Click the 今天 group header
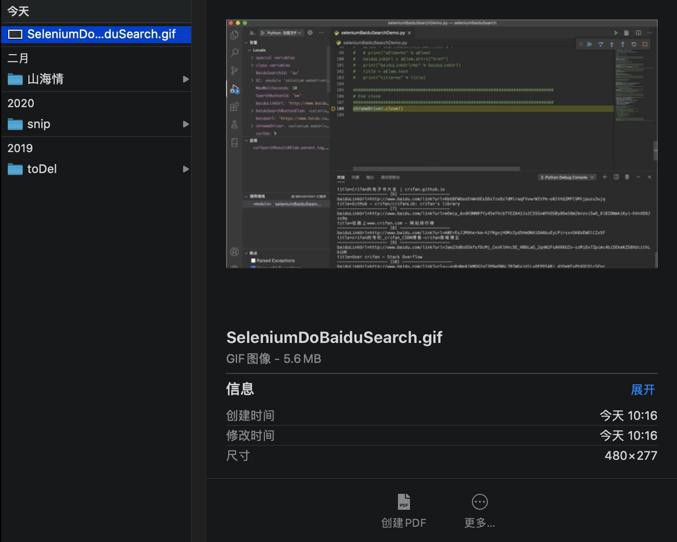677x542 pixels. 18,11
